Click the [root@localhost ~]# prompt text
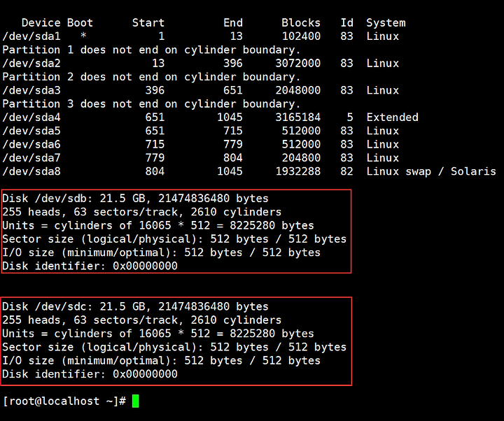The width and height of the screenshot is (504, 421). click(x=64, y=401)
